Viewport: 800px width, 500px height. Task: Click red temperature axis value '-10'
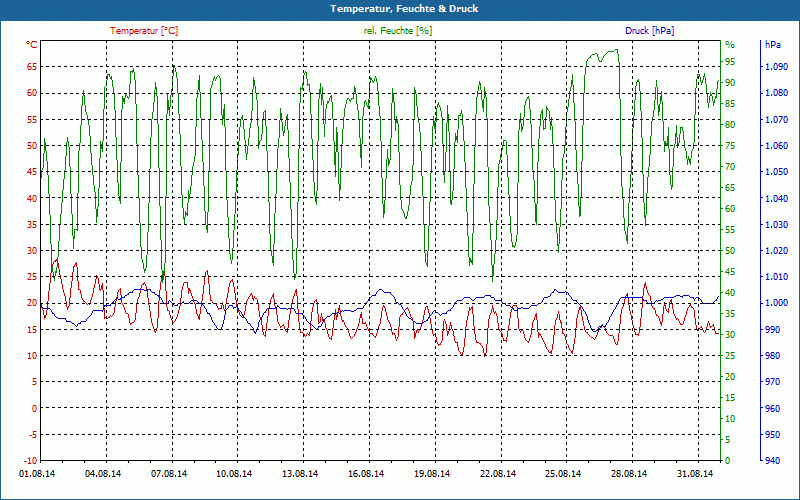tap(31, 461)
